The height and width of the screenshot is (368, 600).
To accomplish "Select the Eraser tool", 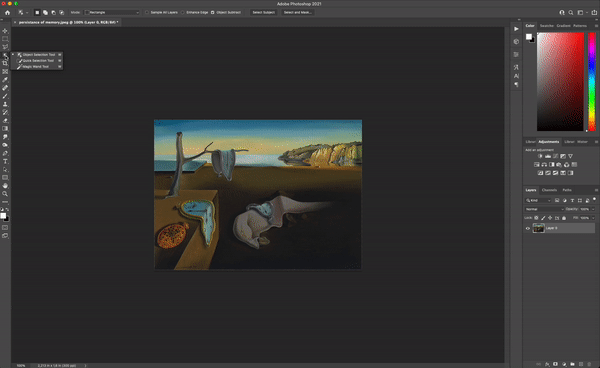I will coord(5,120).
